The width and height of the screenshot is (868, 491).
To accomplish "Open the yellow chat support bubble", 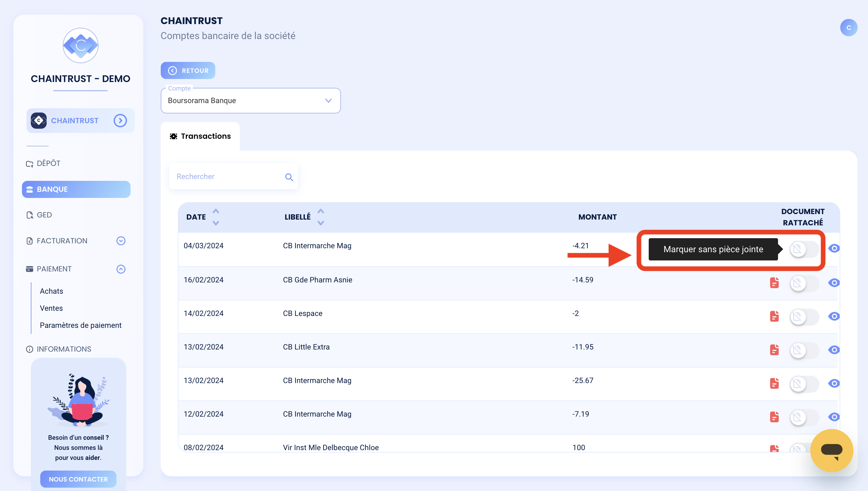I will [832, 450].
